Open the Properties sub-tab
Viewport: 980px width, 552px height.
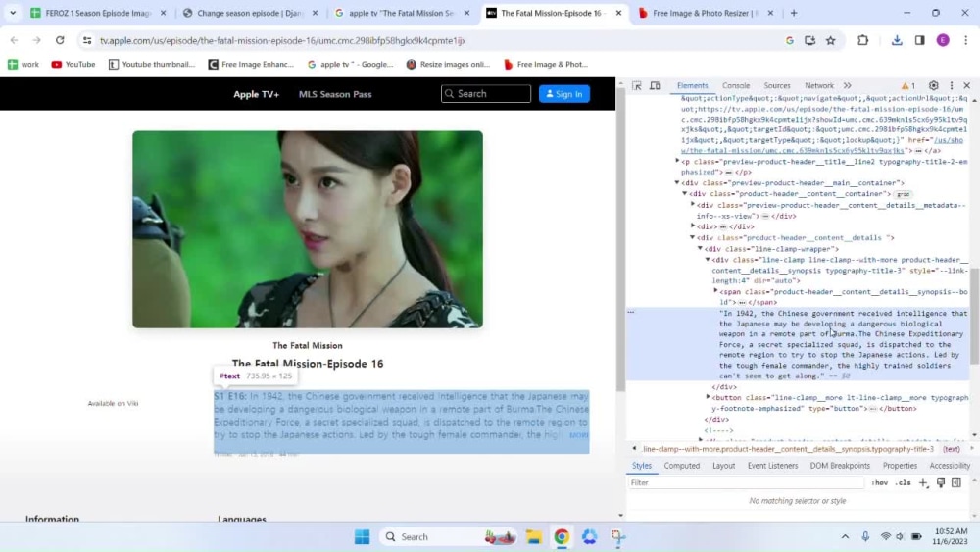coord(900,466)
